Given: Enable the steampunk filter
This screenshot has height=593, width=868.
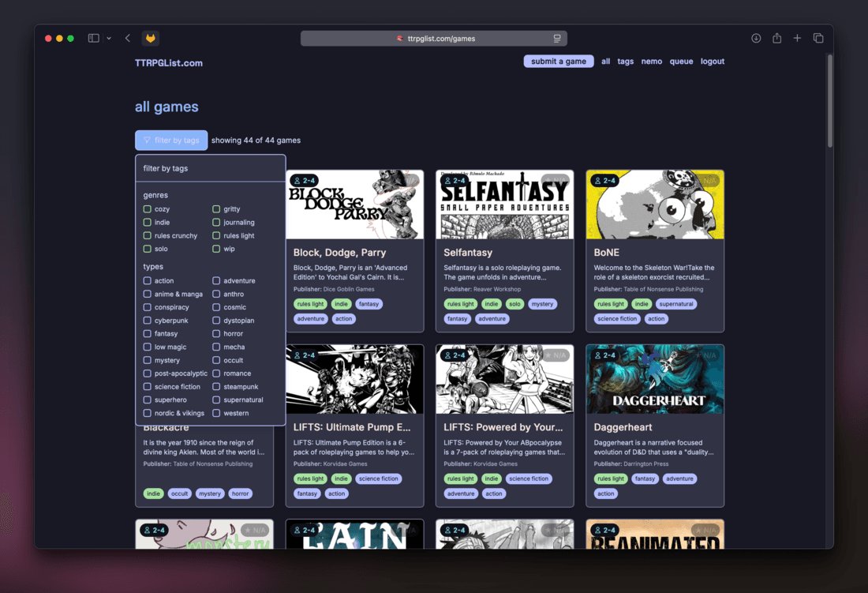Looking at the screenshot, I should pos(216,387).
